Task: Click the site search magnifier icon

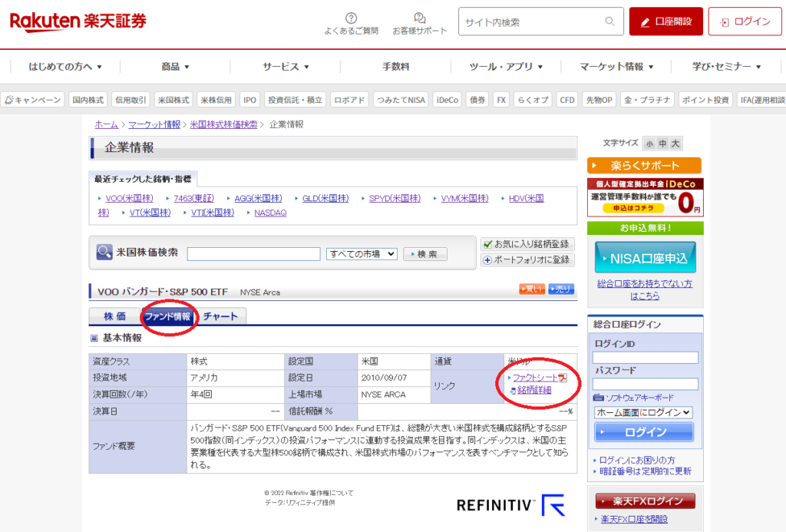Action: (x=609, y=21)
